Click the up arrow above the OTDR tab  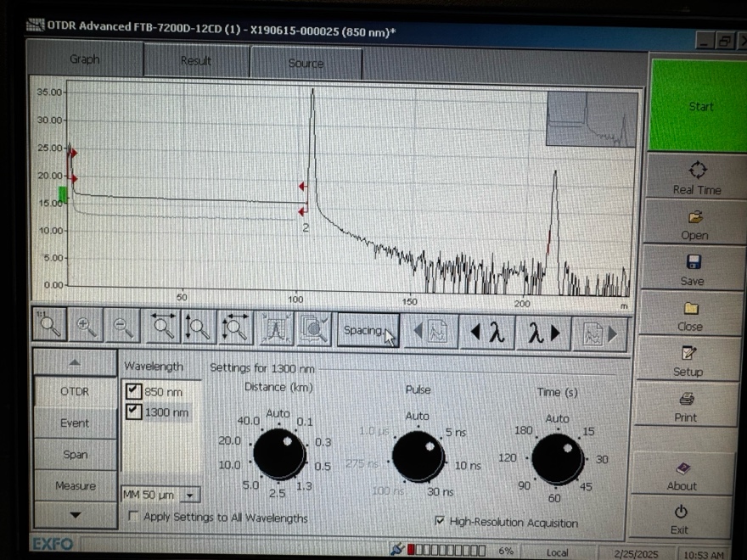pyautogui.click(x=75, y=363)
